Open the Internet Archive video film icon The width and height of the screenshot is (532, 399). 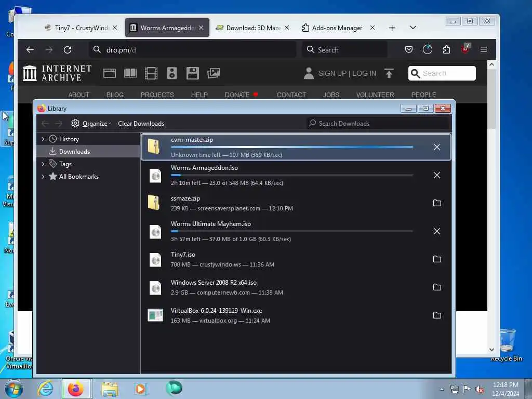coord(151,73)
